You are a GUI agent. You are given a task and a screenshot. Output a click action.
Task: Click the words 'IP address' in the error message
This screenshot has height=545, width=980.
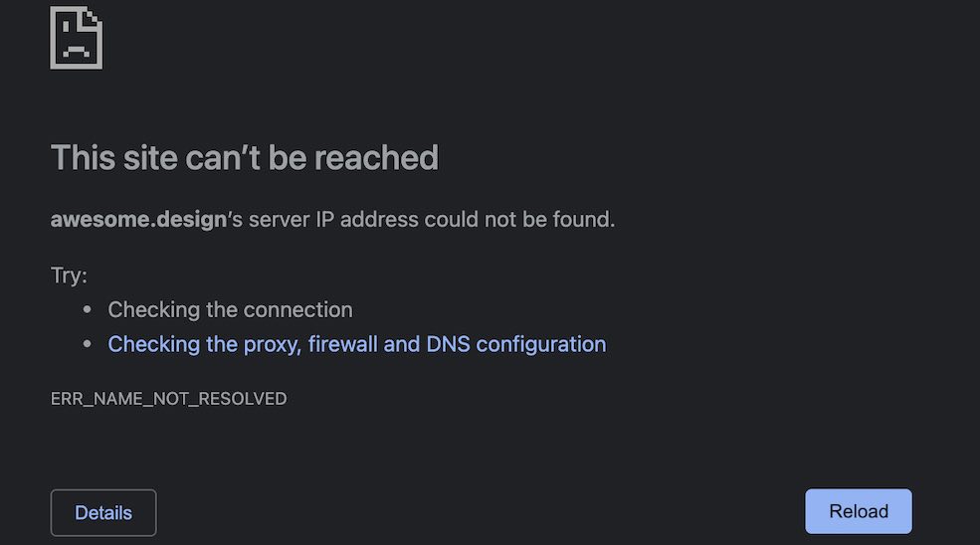[367, 220]
